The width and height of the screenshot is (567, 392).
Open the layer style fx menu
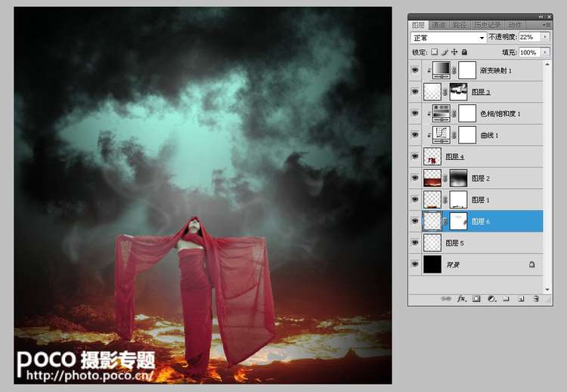462,299
